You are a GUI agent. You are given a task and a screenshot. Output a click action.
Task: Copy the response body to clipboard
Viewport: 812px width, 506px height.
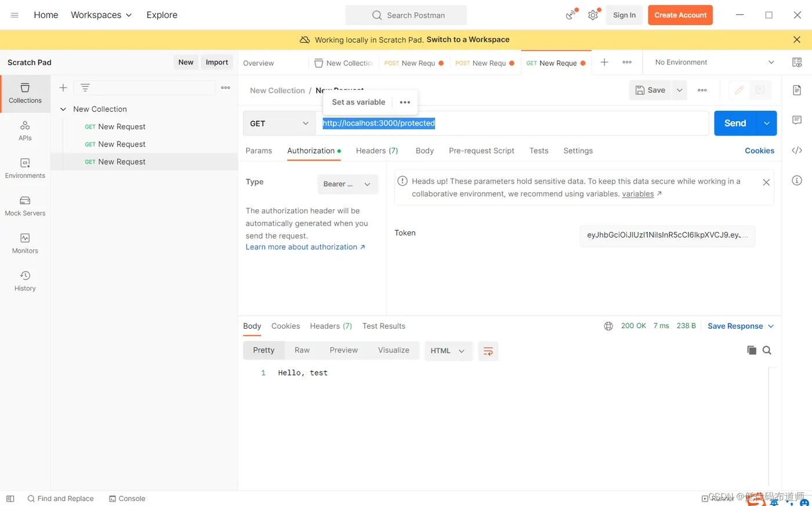pyautogui.click(x=752, y=350)
